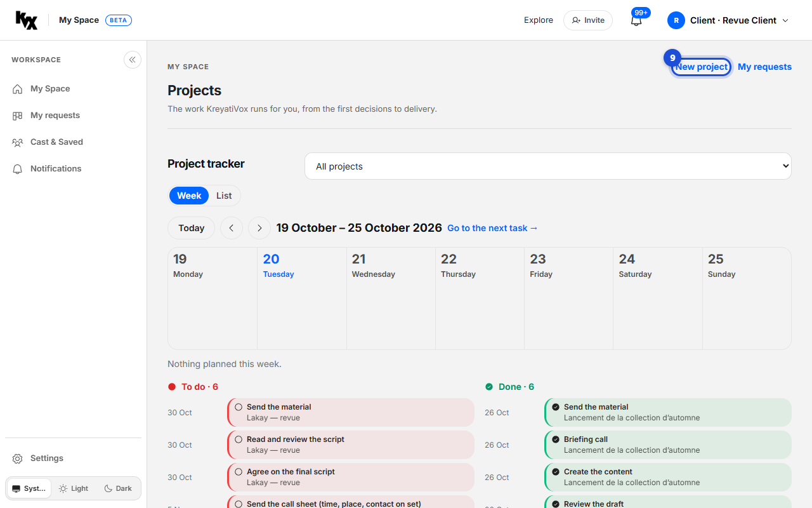Viewport: 812px width, 508px height.
Task: Open the "Review the draft" task
Action: [668, 502]
